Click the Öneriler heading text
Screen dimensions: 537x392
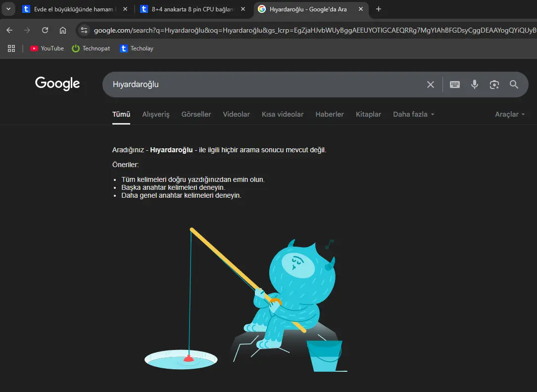[125, 165]
